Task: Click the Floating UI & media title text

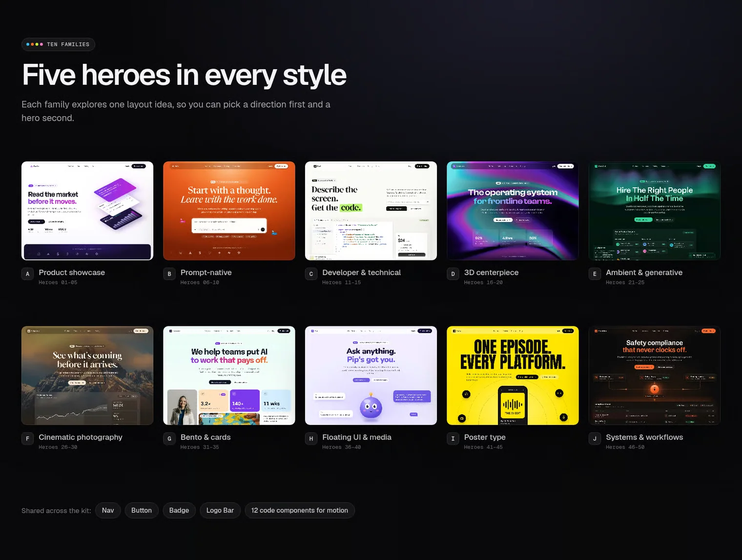Action: click(x=357, y=437)
